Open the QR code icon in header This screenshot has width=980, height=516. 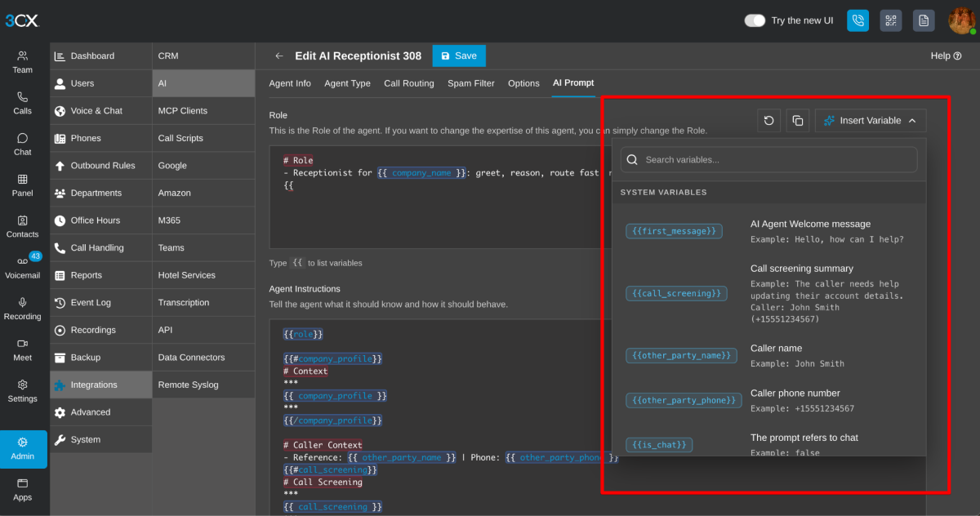[x=891, y=20]
